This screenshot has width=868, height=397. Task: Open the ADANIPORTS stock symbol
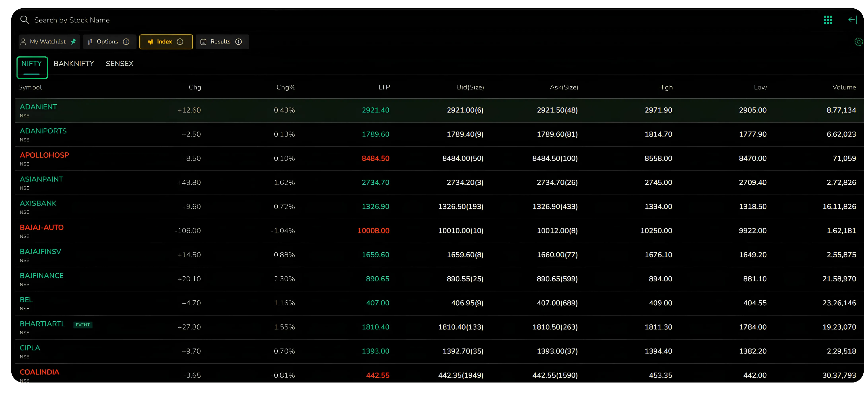point(43,131)
